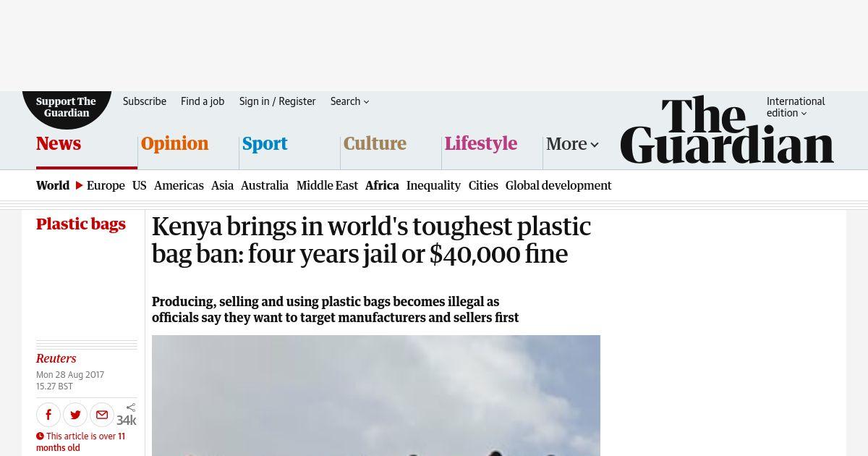Share article via Twitter icon
Image resolution: width=868 pixels, height=456 pixels.
(x=75, y=415)
